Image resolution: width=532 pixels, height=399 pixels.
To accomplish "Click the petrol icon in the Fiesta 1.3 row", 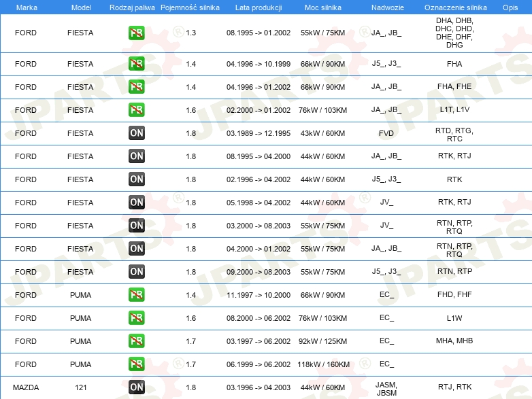I will [136, 33].
